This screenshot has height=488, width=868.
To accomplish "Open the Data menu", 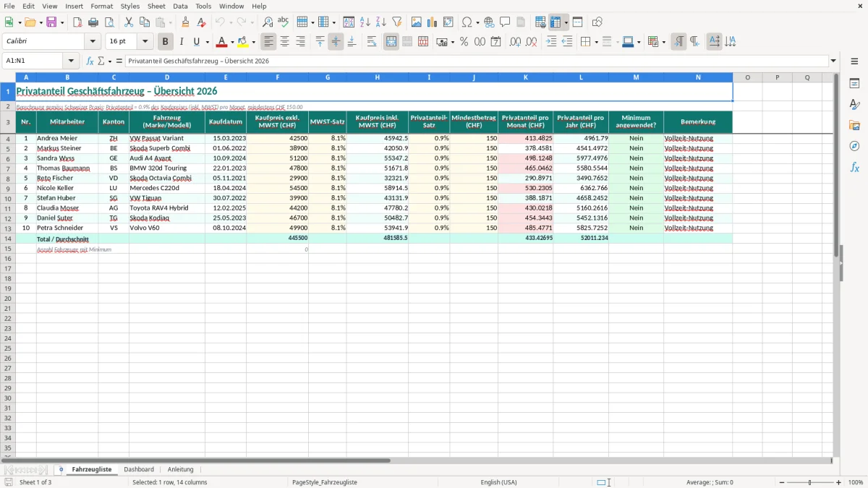I will [x=180, y=6].
